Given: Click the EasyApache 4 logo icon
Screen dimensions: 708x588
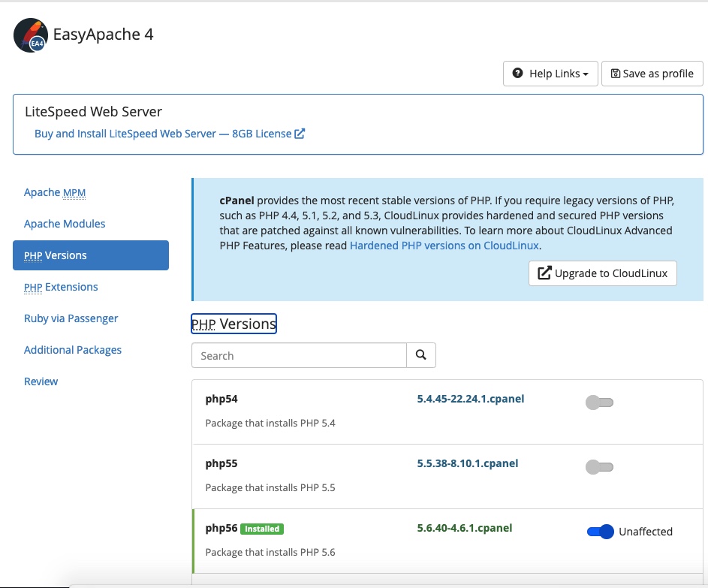Looking at the screenshot, I should point(31,35).
